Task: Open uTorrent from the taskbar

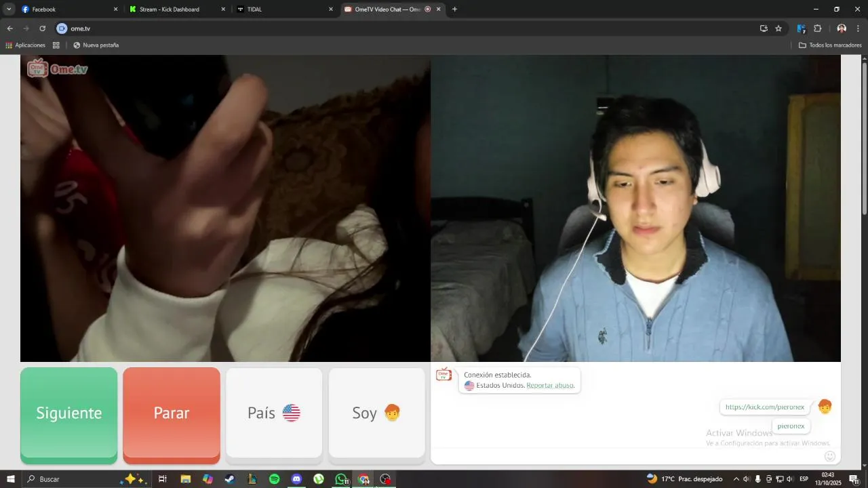Action: point(319,479)
